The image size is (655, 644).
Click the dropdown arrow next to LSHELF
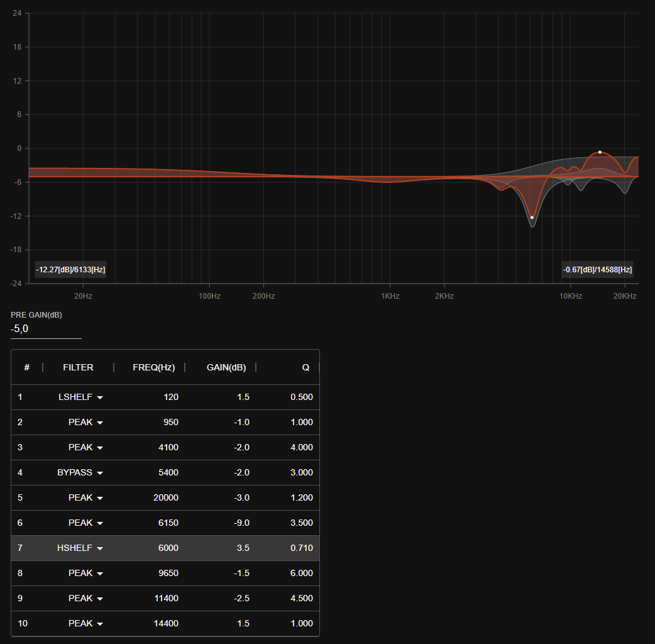click(99, 397)
